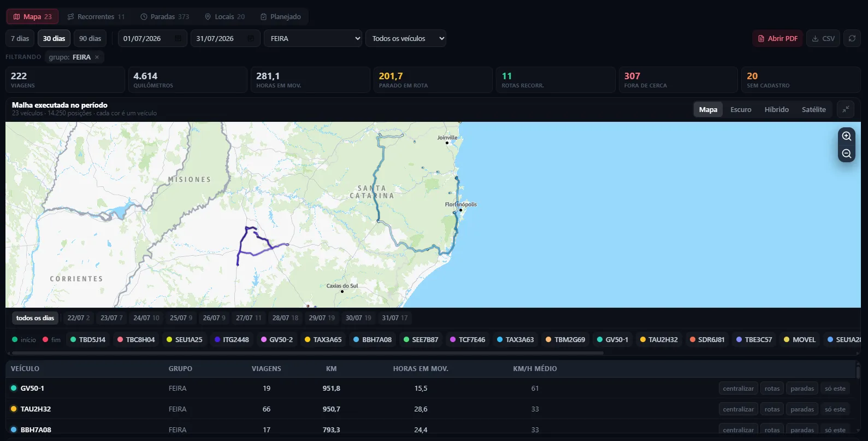
Task: Toggle vehicle SEE7B87 legend chip
Action: click(x=421, y=339)
